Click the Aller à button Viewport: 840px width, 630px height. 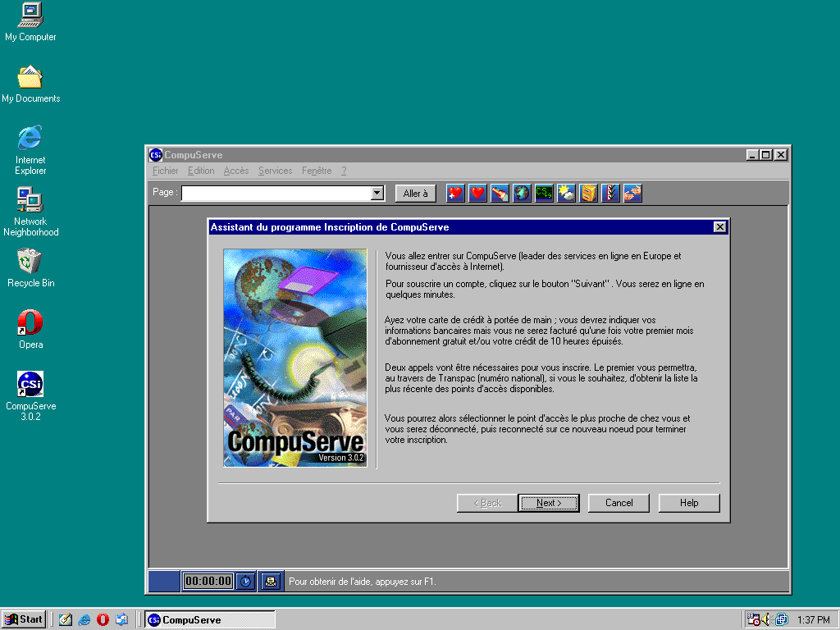(x=416, y=194)
